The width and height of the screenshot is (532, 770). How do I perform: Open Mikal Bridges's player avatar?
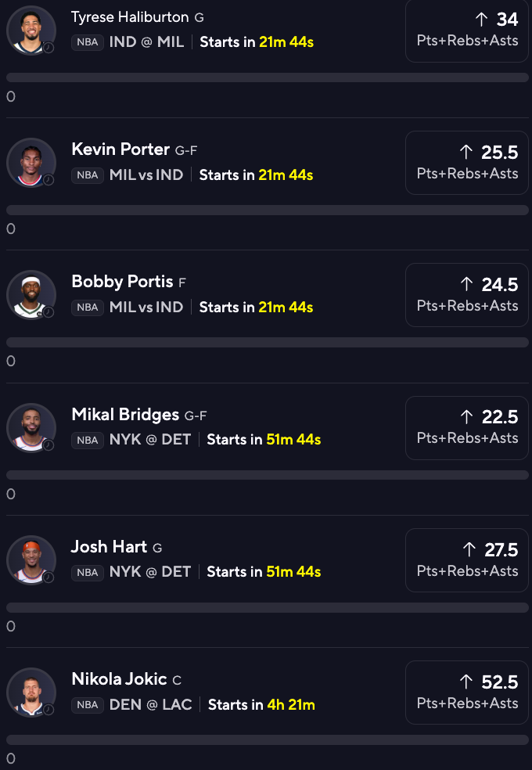31,428
